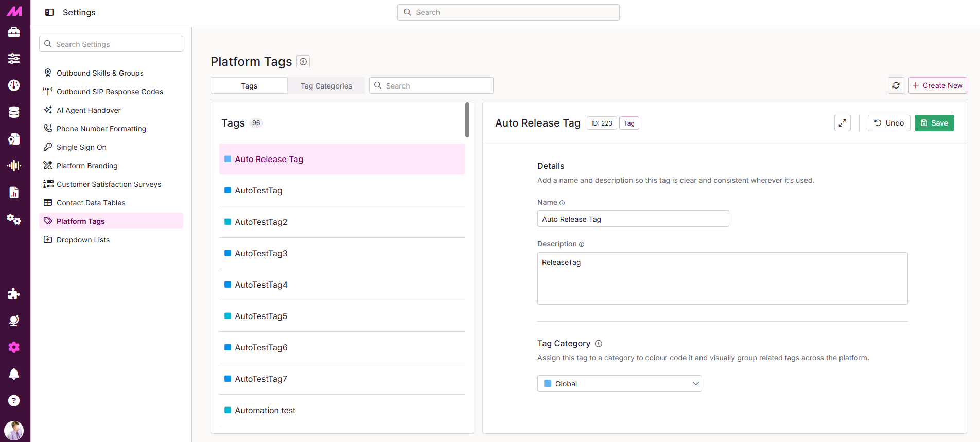Image resolution: width=980 pixels, height=442 pixels.
Task: Open the user avatar profile picture
Action: pyautogui.click(x=14, y=430)
